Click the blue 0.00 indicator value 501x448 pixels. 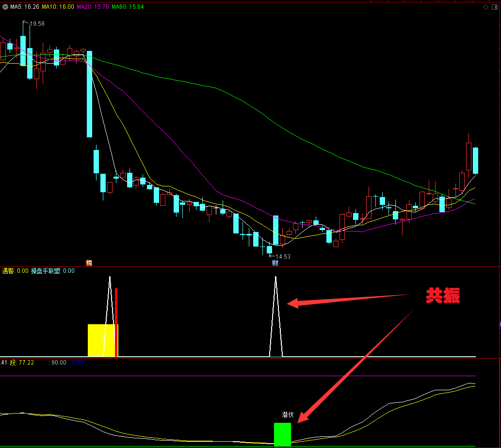[77, 362]
